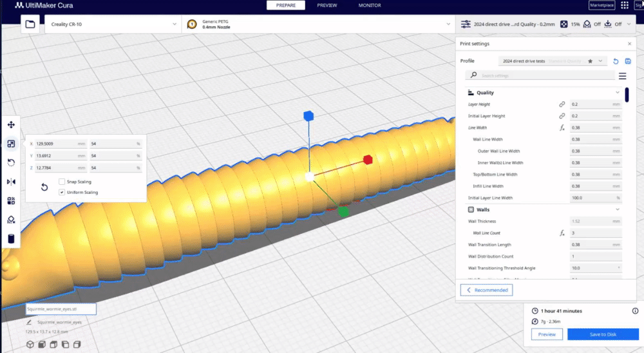Click the Z scale percent field
Screen dimensions: 644x353
[116, 167]
